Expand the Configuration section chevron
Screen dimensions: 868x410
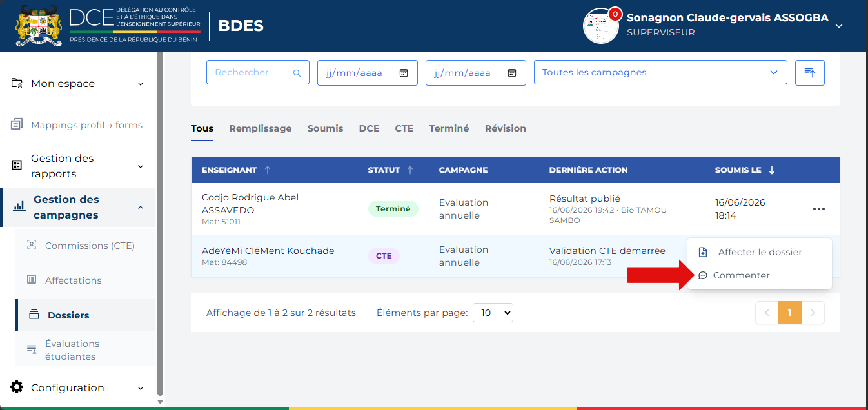pyautogui.click(x=141, y=388)
